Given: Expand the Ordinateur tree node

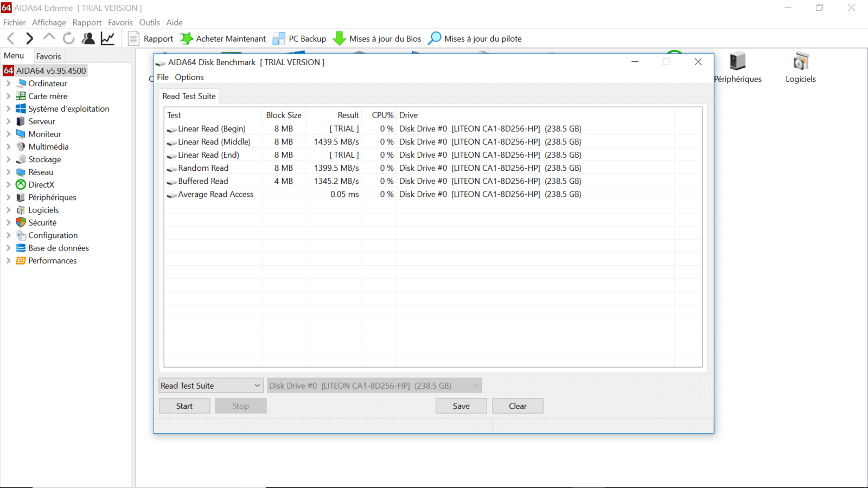Looking at the screenshot, I should pyautogui.click(x=8, y=84).
